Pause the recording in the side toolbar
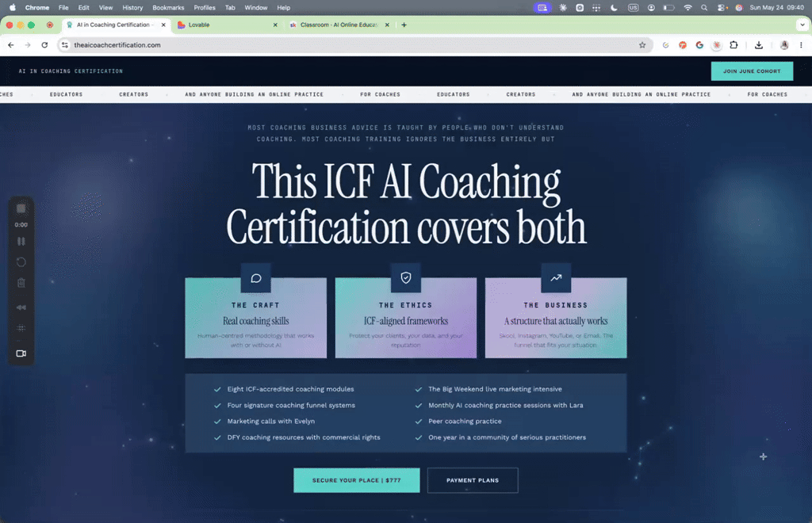Viewport: 812px width, 523px height. [21, 242]
